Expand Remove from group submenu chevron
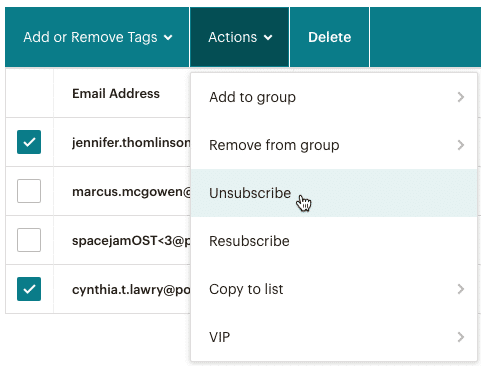The height and width of the screenshot is (366, 481). [461, 145]
